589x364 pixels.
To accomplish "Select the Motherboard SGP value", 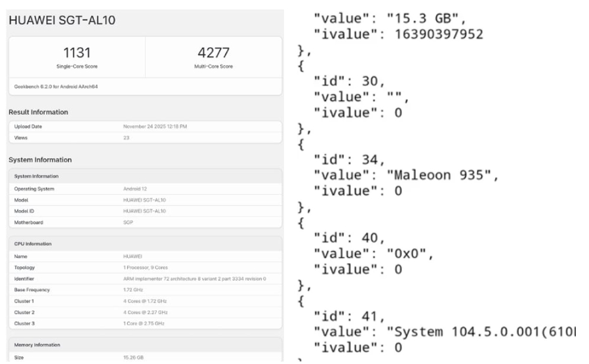I will click(x=129, y=222).
